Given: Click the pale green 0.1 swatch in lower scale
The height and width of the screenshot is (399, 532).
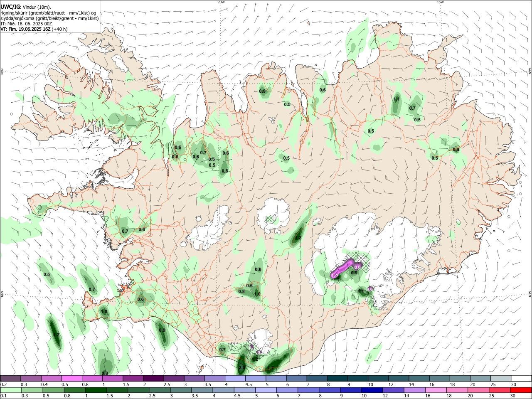Looking at the screenshot, I should (11, 390).
